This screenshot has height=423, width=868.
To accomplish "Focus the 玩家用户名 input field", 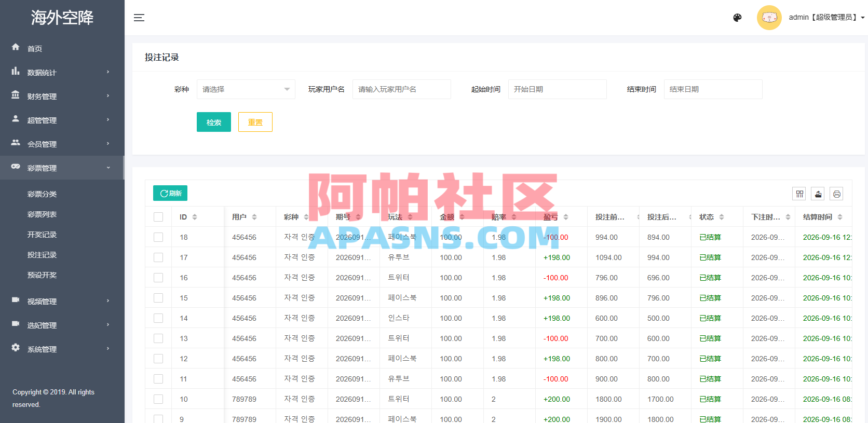I will tap(402, 89).
